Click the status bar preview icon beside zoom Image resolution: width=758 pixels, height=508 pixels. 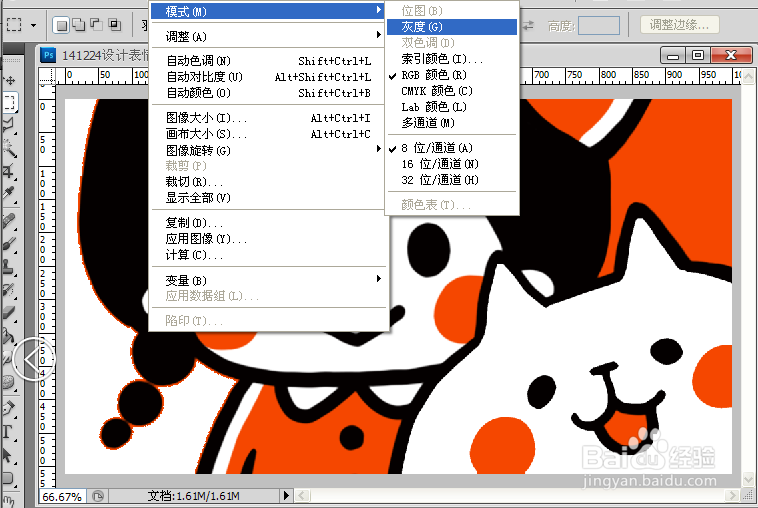pos(98,496)
